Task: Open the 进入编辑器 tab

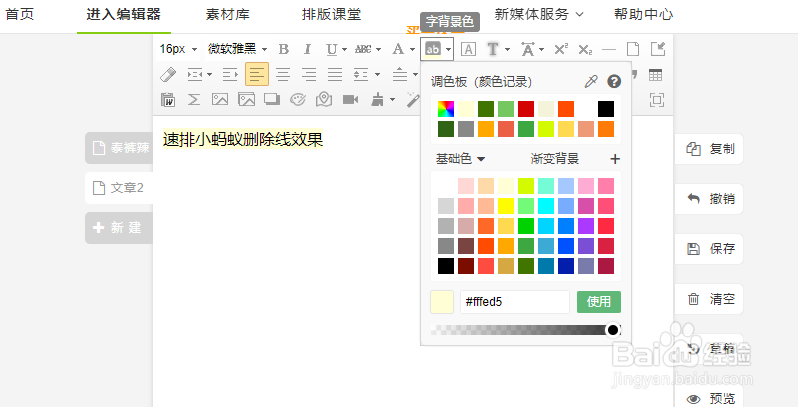Action: [x=124, y=14]
